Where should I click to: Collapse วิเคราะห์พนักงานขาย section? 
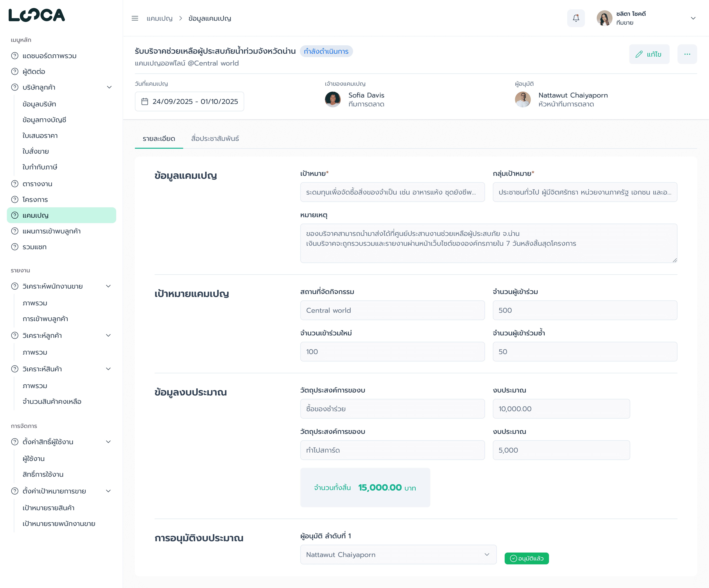pos(108,286)
